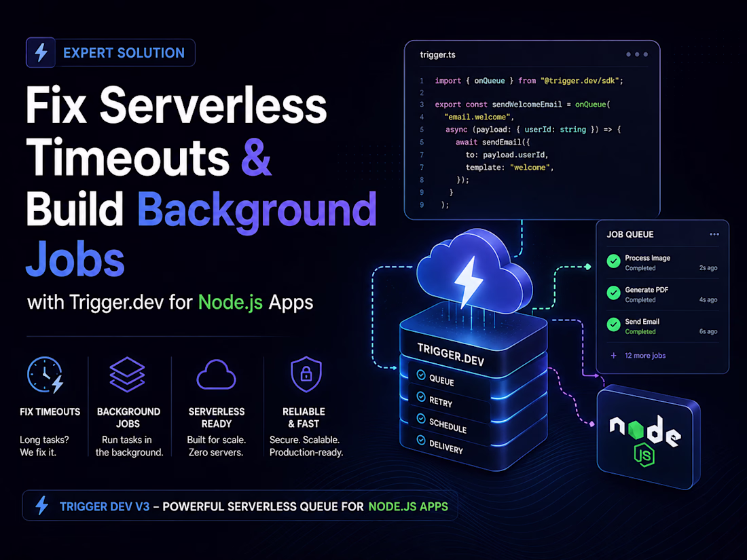This screenshot has width=747, height=560.
Task: Click the 2s ago timestamp
Action: point(708,268)
